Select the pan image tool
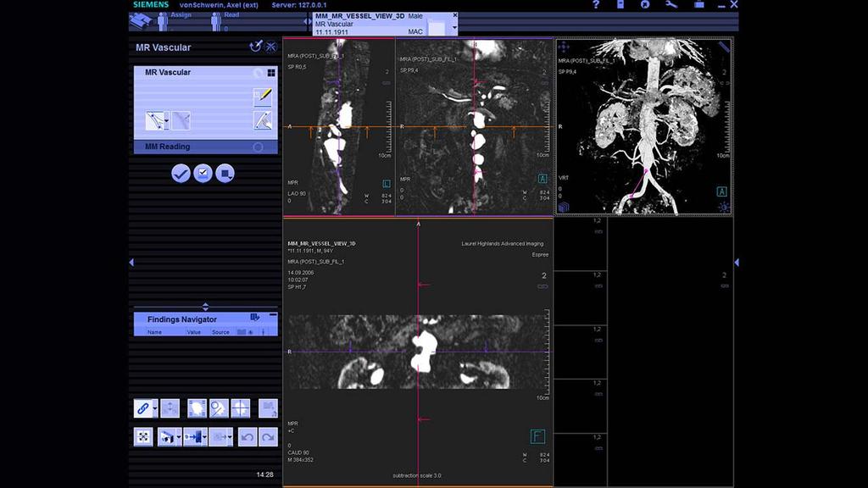 coord(170,408)
